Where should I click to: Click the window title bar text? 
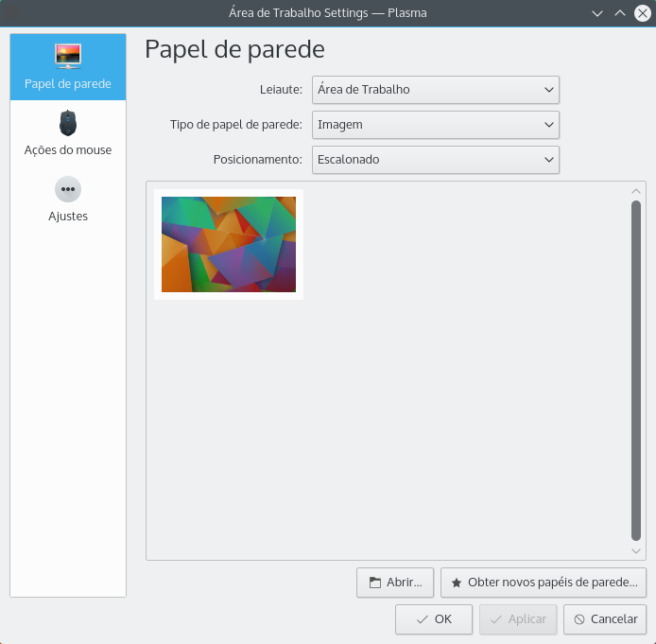(327, 13)
